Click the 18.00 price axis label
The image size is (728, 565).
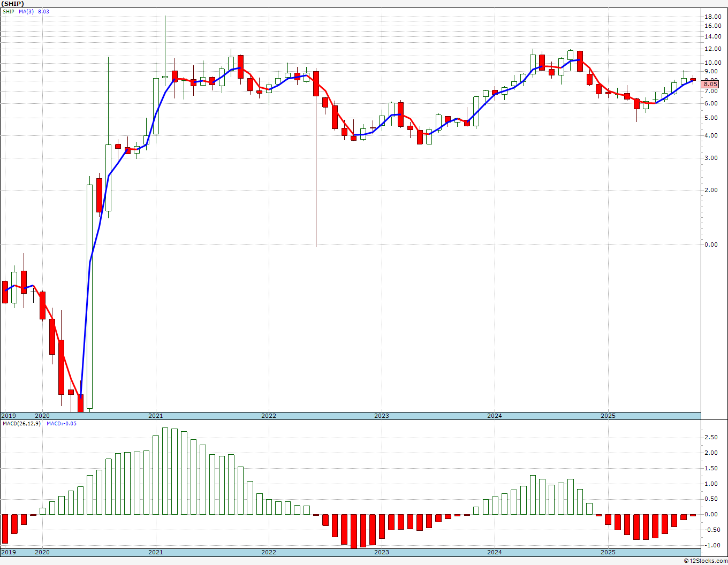click(712, 17)
